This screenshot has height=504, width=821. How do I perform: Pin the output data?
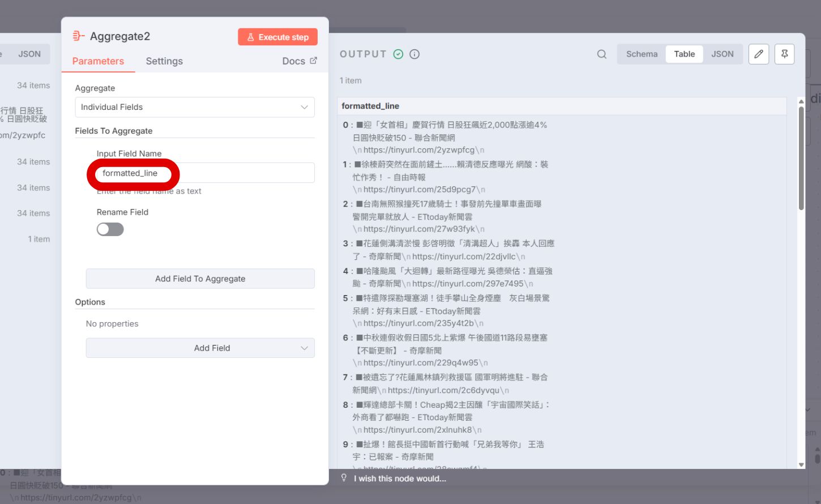[784, 54]
